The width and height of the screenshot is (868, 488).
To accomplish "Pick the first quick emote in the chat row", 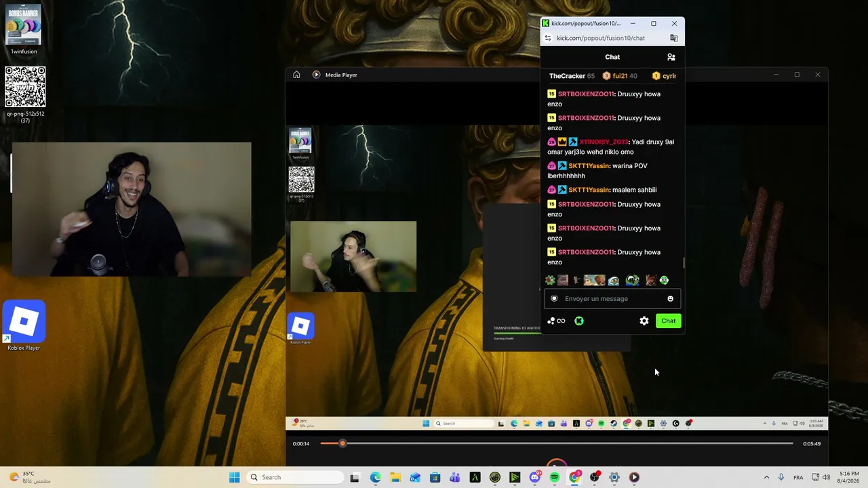I will tap(550, 280).
